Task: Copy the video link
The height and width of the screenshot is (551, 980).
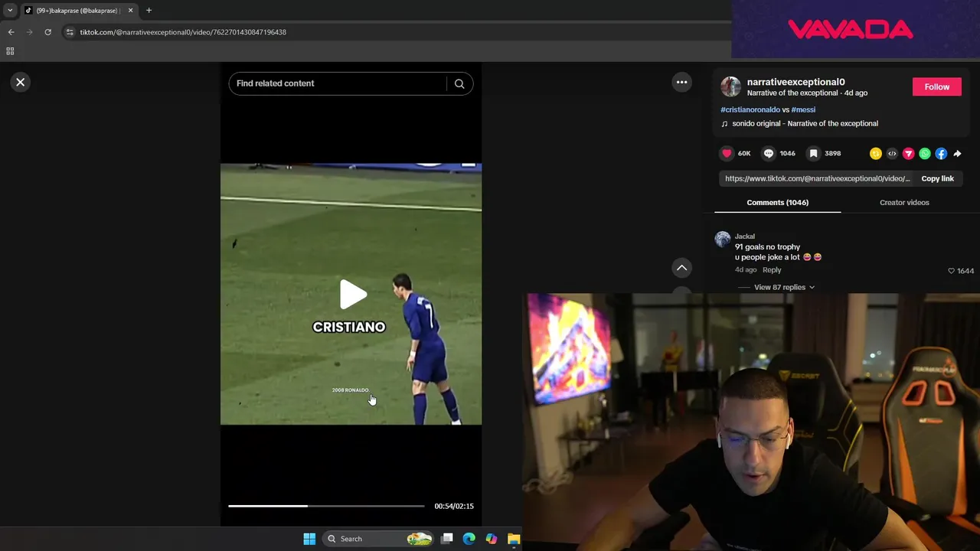Action: 937,178
